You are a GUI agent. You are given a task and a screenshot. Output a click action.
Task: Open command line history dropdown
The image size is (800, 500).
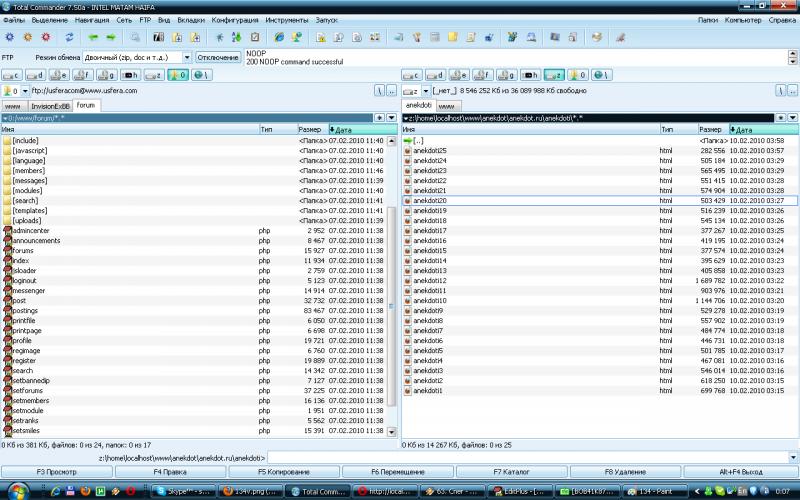click(x=793, y=458)
